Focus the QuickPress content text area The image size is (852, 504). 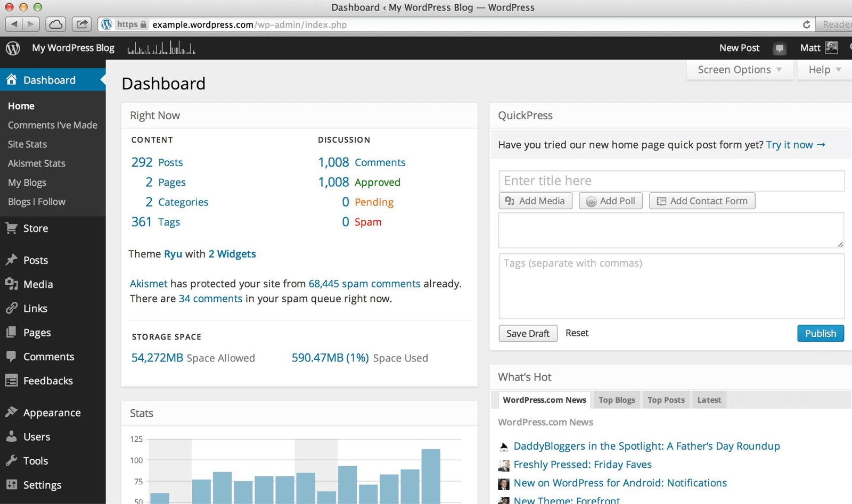(x=671, y=230)
